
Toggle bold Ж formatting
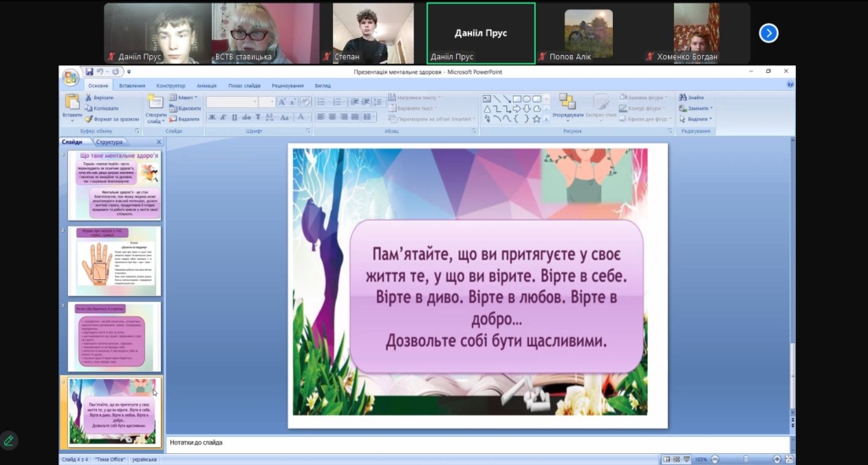coord(211,116)
